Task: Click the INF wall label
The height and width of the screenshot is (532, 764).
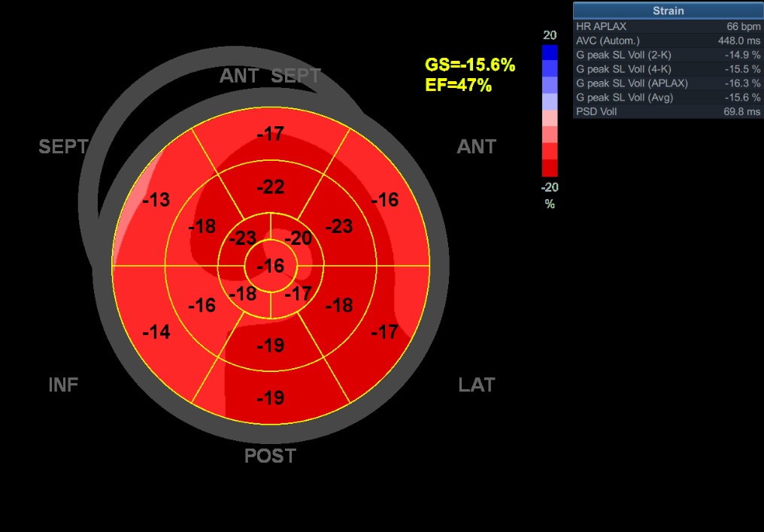Action: tap(63, 385)
